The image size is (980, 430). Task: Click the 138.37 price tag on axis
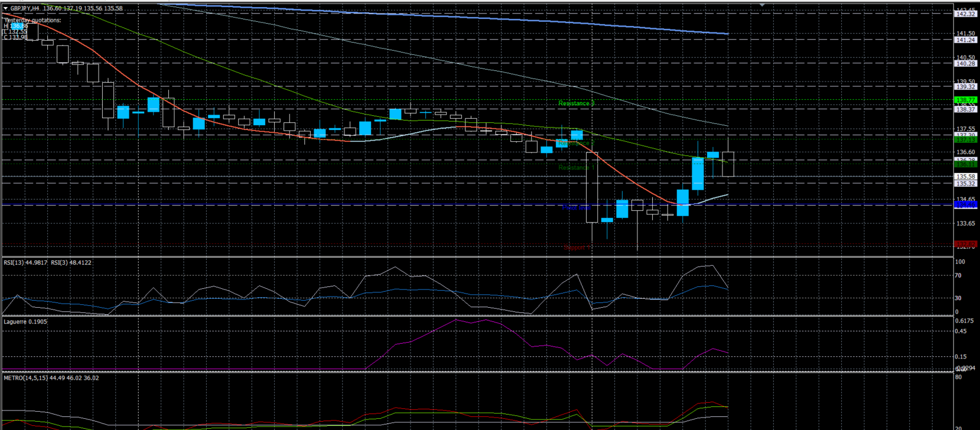(x=966, y=110)
